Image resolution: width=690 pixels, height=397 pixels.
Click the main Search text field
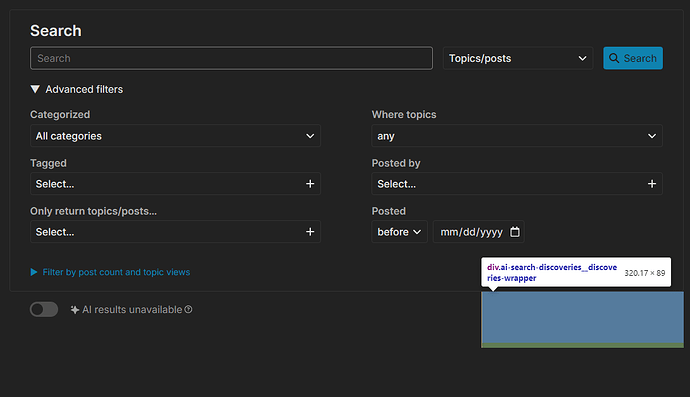tap(231, 58)
